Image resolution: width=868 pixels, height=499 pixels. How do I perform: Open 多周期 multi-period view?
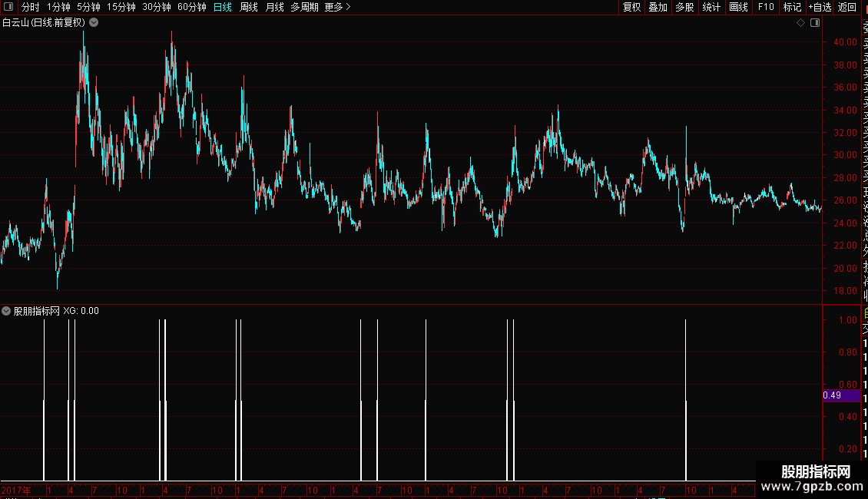[304, 7]
